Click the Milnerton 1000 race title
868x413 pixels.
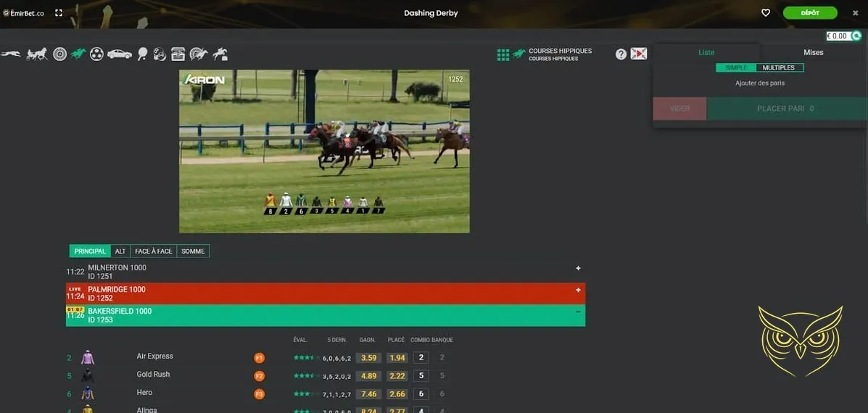[117, 267]
